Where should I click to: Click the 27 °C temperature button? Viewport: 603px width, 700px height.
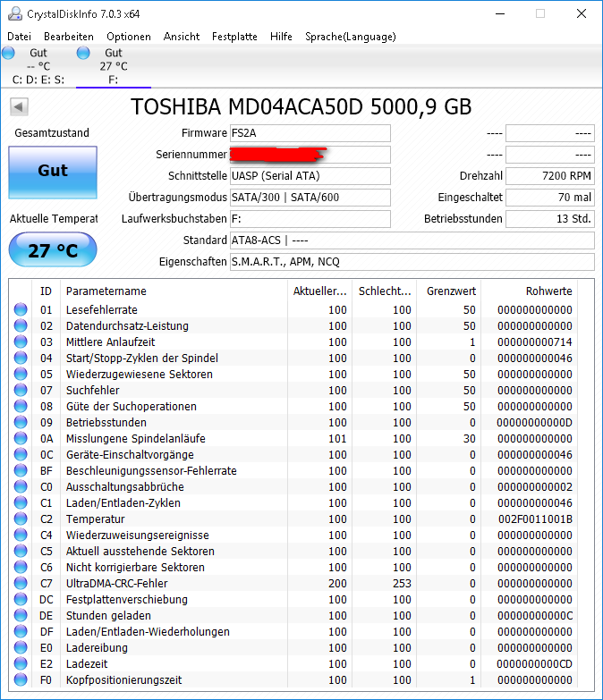[x=53, y=250]
